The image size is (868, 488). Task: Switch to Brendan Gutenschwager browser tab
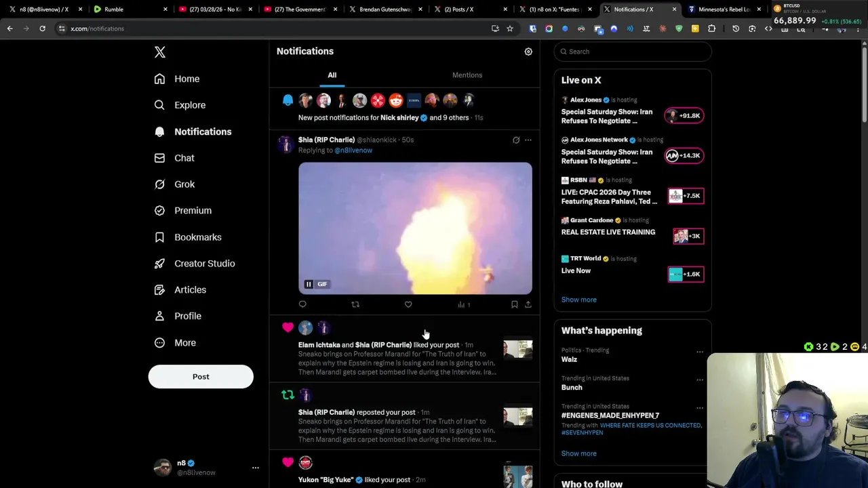click(384, 9)
